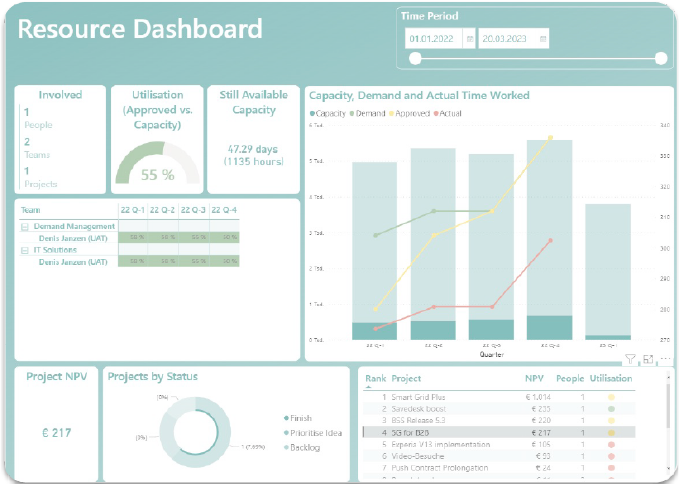Click the start date field 01.01.2022
The height and width of the screenshot is (484, 679).
pos(432,39)
